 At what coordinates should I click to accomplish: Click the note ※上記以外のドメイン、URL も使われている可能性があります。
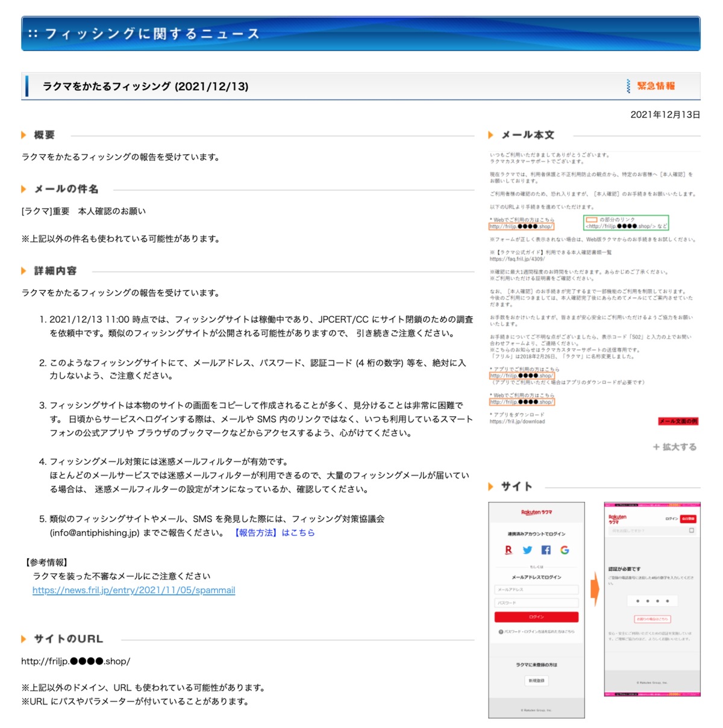[143, 688]
